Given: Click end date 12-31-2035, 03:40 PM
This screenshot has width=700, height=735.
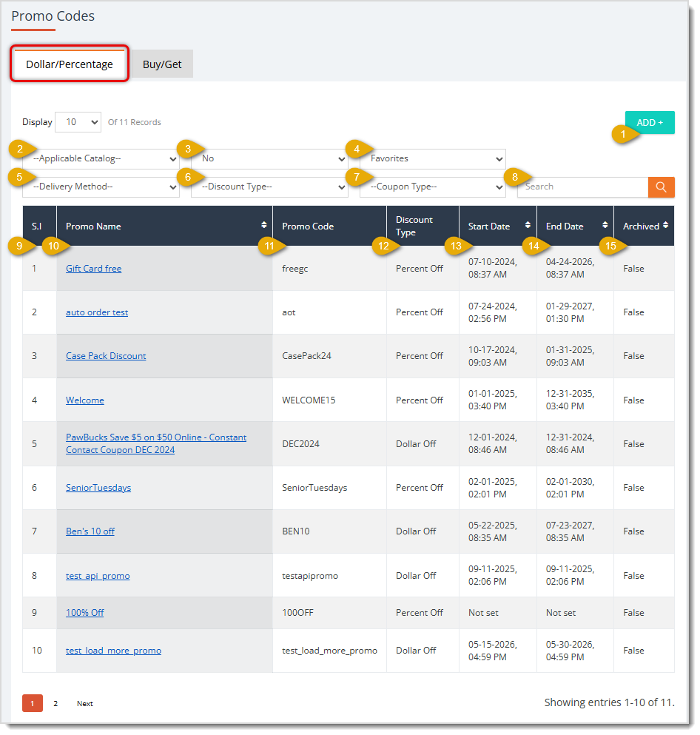Looking at the screenshot, I should [571, 400].
